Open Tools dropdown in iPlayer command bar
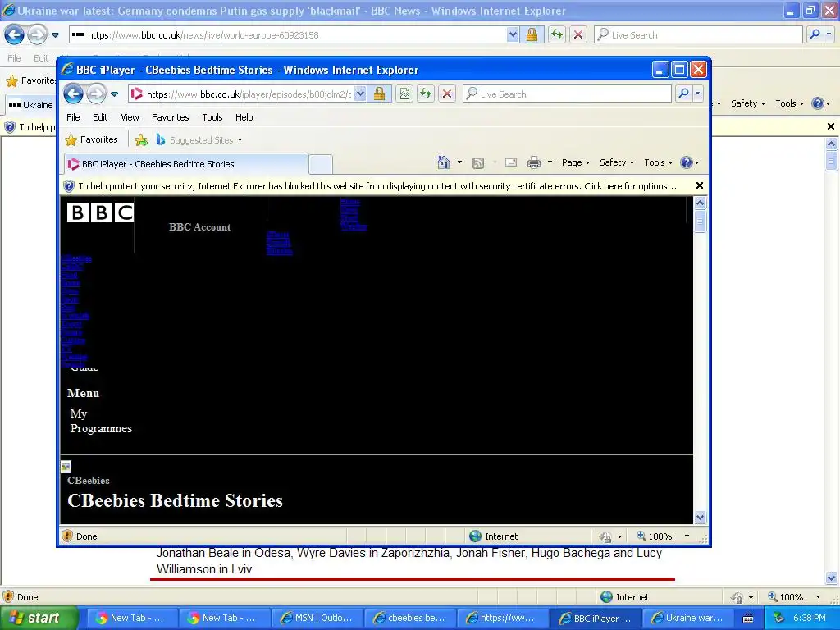 pyautogui.click(x=659, y=162)
